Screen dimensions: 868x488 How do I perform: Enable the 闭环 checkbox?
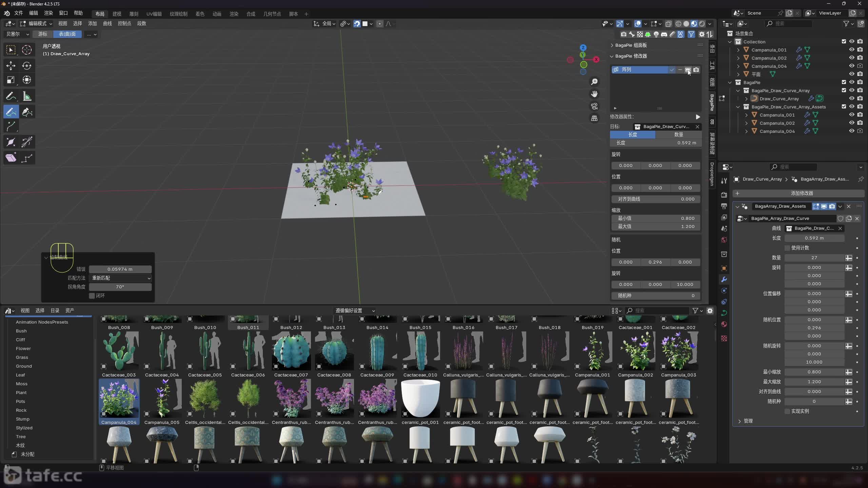[92, 296]
